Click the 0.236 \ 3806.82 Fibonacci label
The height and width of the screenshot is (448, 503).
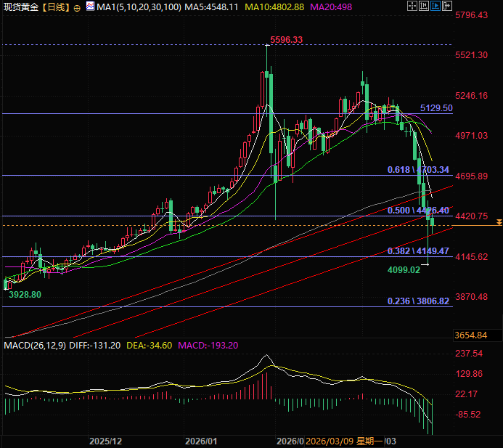(418, 301)
